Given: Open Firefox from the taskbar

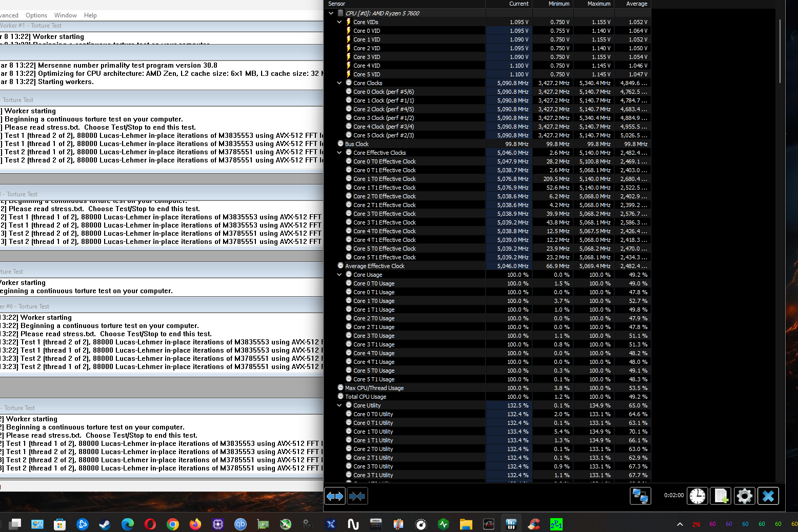Looking at the screenshot, I should click(x=195, y=524).
